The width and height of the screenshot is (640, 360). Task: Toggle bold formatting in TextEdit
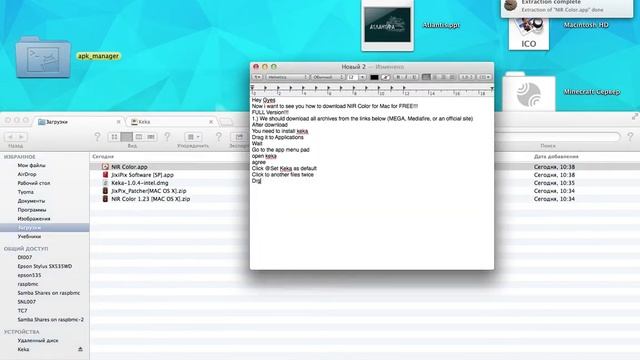[x=398, y=77]
